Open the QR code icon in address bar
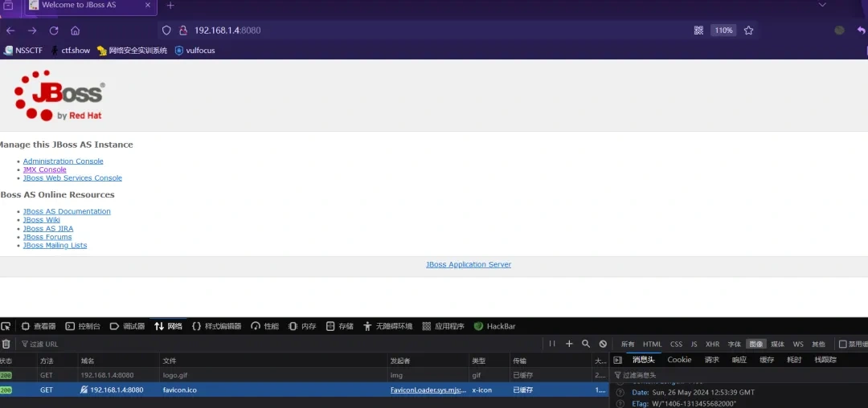Screen dimensions: 868x408 tap(698, 31)
